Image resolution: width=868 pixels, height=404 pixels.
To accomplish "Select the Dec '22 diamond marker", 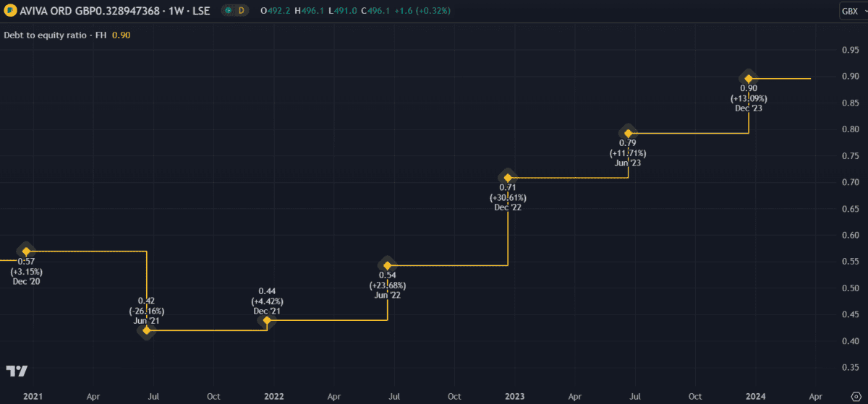I will pos(508,178).
